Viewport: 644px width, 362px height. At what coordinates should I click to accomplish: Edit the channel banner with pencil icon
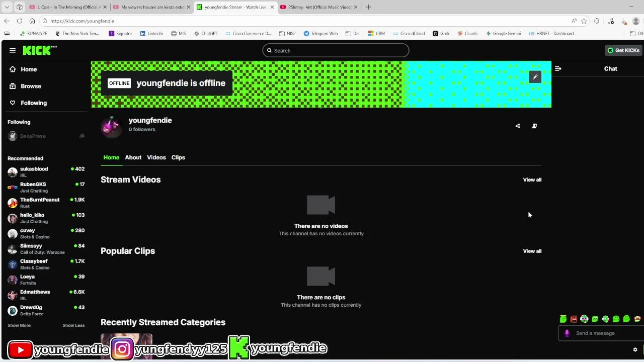pyautogui.click(x=535, y=77)
